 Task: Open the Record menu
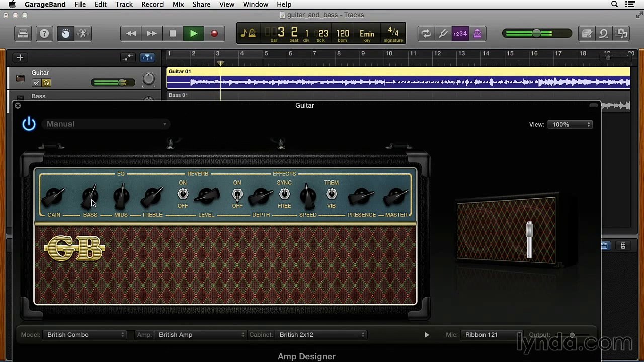[152, 5]
